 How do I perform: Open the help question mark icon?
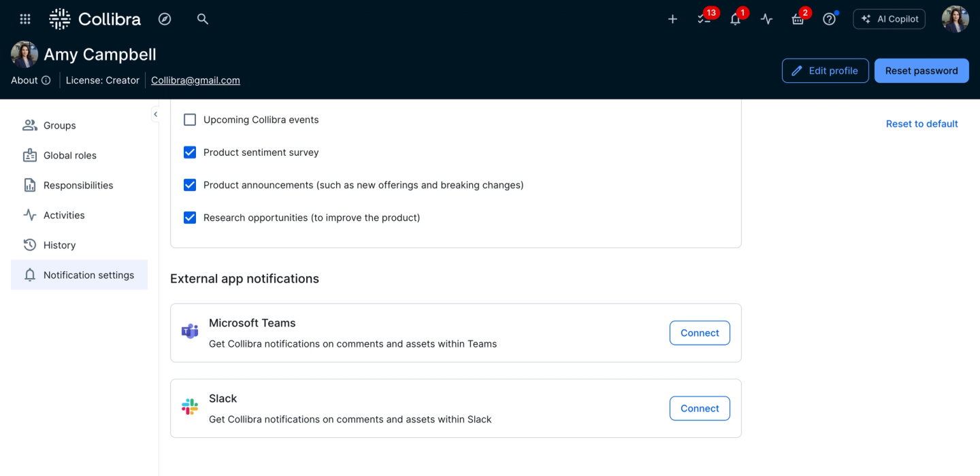[829, 19]
